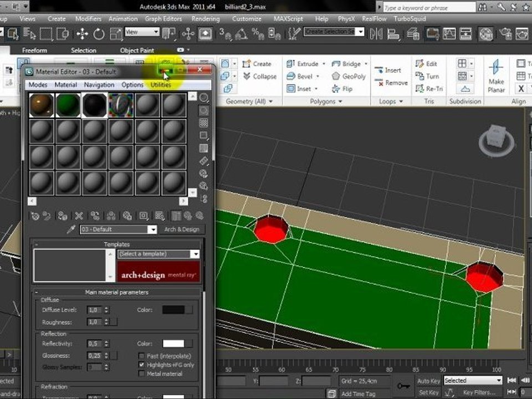Click Sample Type sphere icon in Material Editor
This screenshot has height=399, width=532.
pos(203,98)
